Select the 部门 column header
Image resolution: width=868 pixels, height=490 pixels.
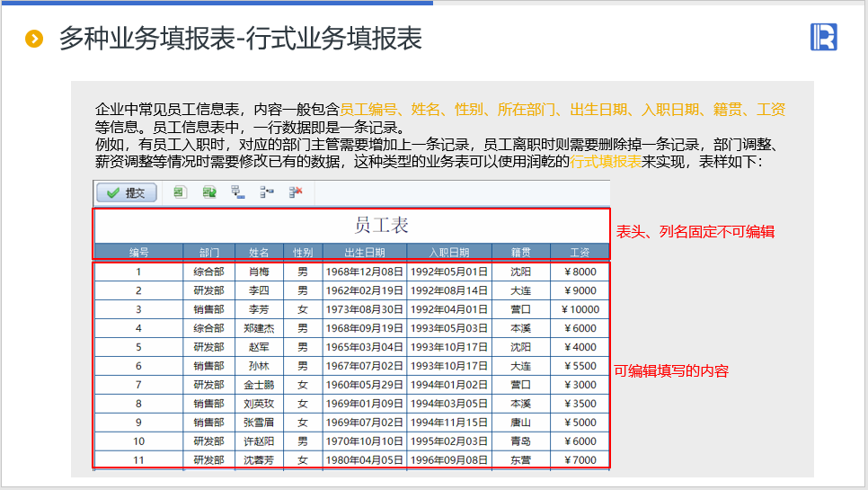pos(209,253)
